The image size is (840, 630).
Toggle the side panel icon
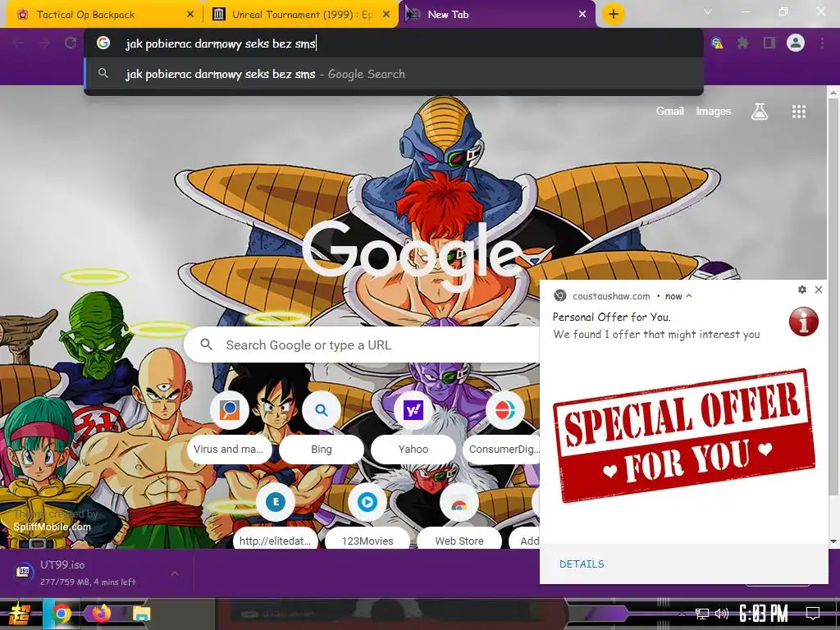[769, 43]
